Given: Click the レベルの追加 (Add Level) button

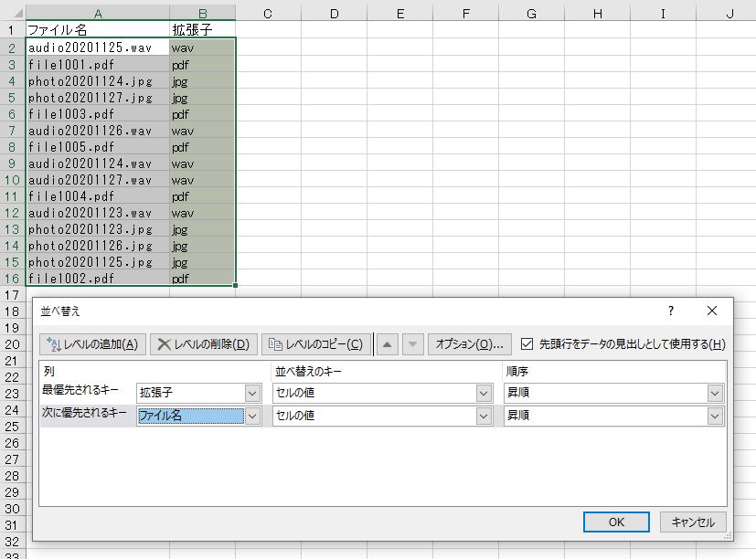Looking at the screenshot, I should point(92,344).
